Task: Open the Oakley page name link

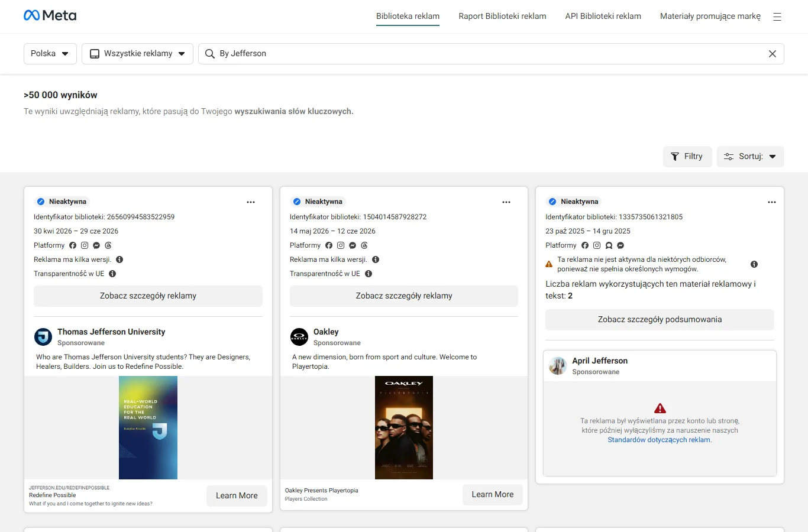Action: click(326, 332)
